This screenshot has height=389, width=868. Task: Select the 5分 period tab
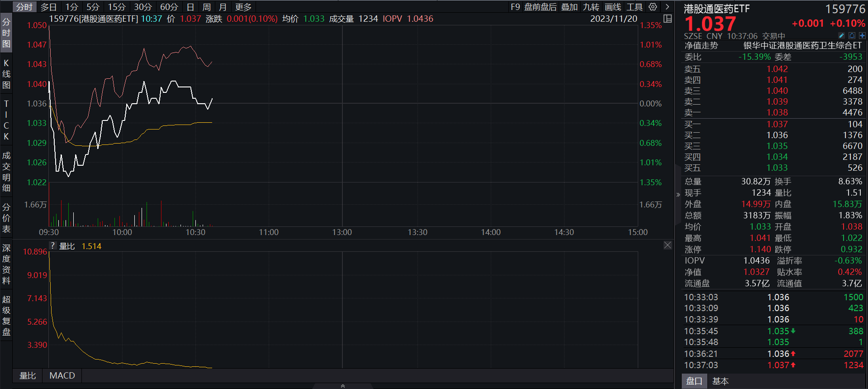93,7
